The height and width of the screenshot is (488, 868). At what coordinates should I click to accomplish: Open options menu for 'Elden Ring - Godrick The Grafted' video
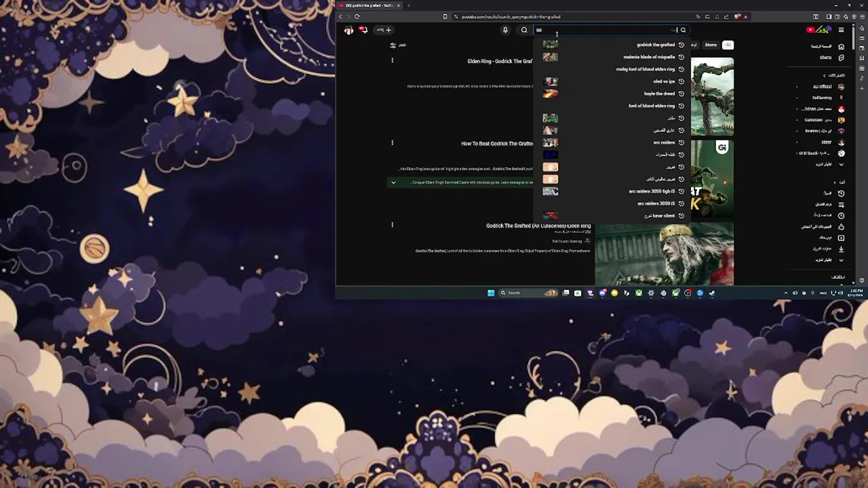pos(392,60)
